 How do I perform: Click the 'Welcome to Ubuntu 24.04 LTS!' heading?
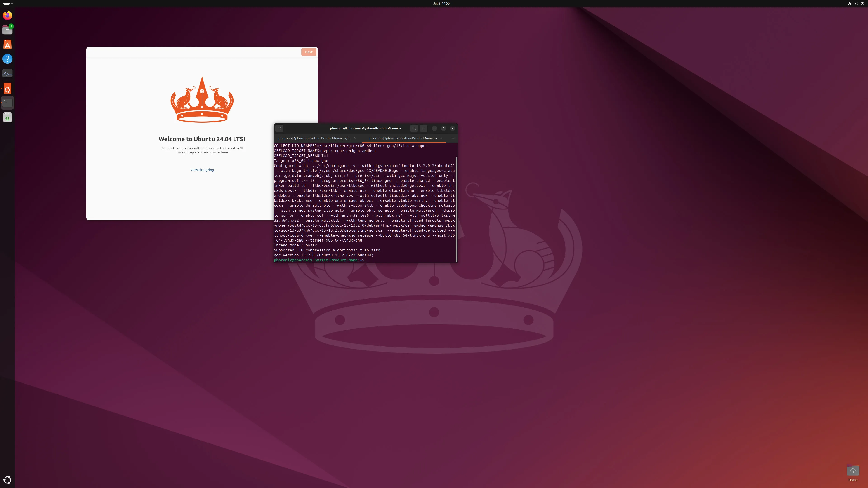pos(202,139)
